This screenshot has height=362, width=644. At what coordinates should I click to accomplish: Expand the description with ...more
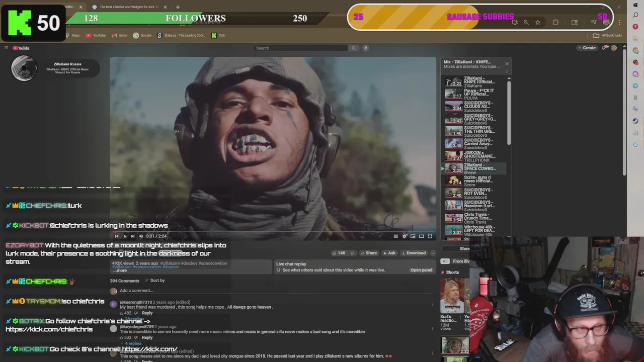pyautogui.click(x=120, y=270)
